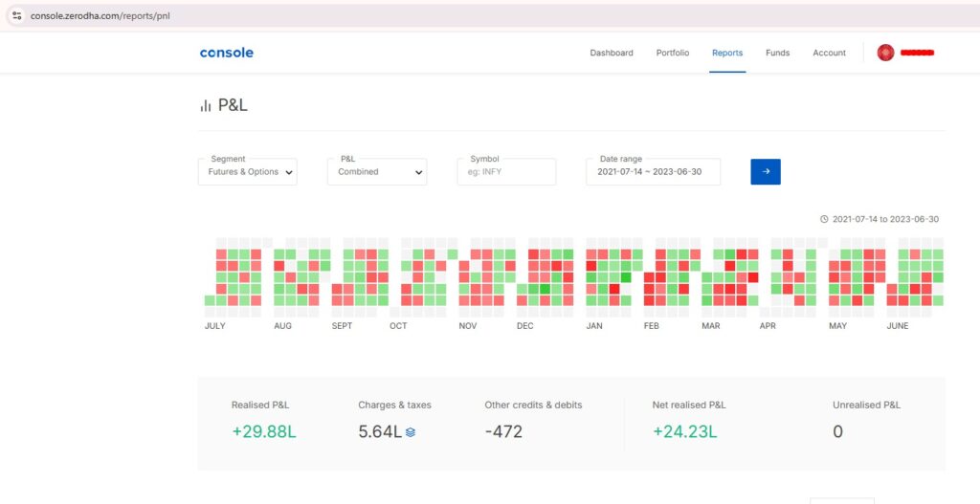This screenshot has height=504, width=980.
Task: Click the blue arrow submit button
Action: (765, 172)
